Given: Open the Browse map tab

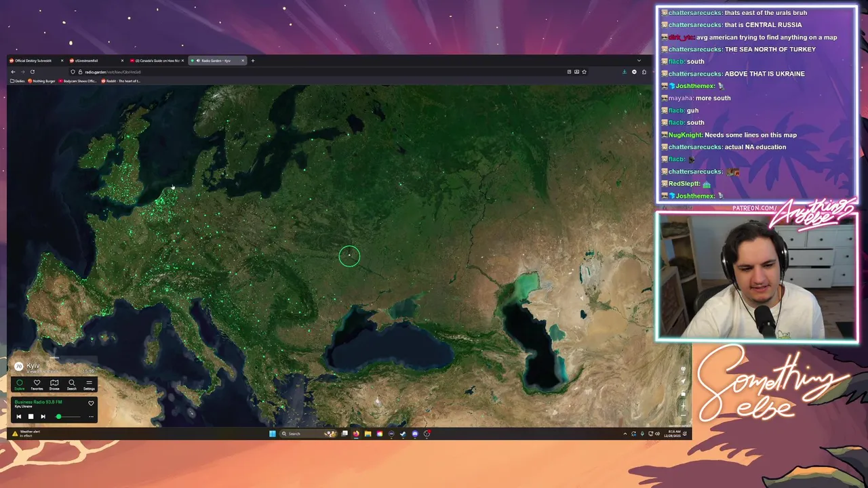Looking at the screenshot, I should [54, 384].
